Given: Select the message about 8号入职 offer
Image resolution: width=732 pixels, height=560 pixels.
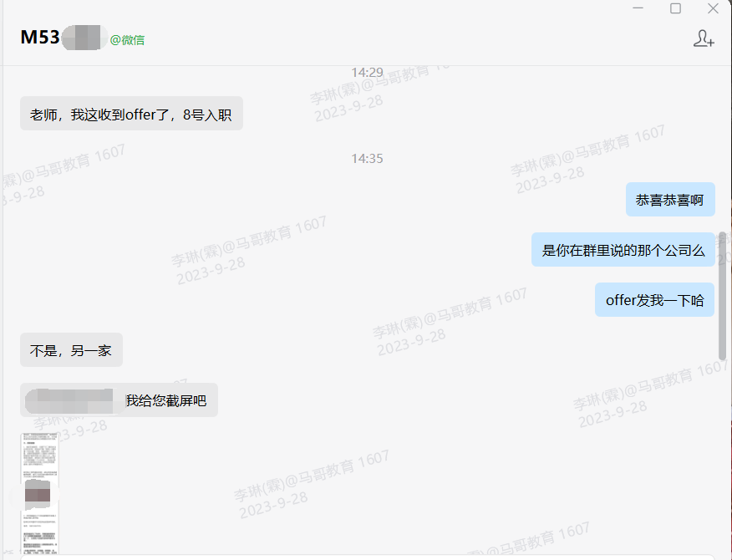Looking at the screenshot, I should point(131,114).
